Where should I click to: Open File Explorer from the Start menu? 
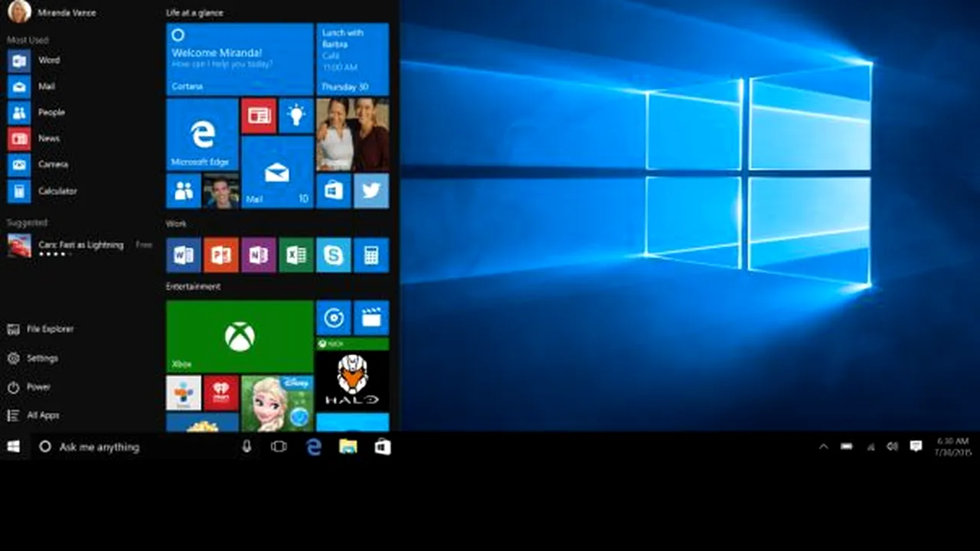41,329
